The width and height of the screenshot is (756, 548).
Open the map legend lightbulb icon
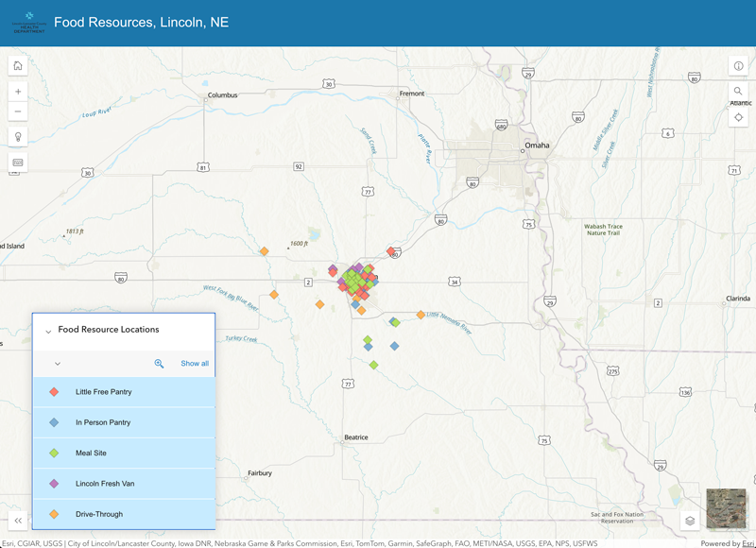tap(16, 136)
